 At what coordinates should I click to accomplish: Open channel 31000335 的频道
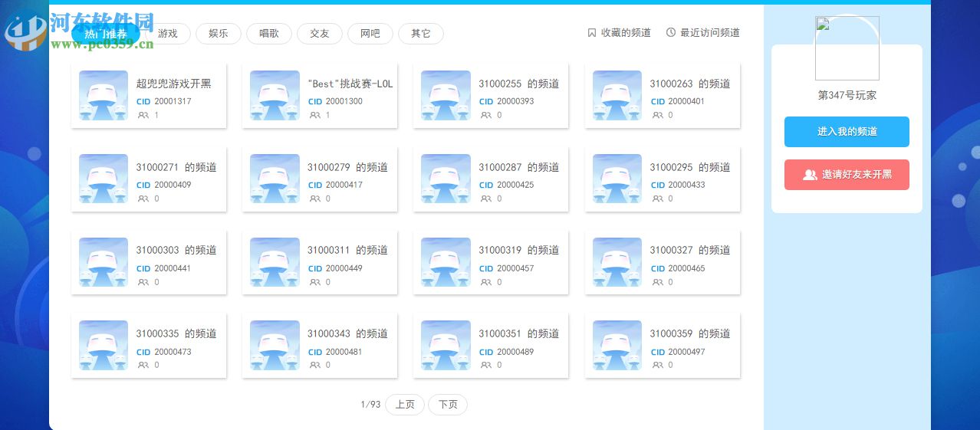click(149, 346)
